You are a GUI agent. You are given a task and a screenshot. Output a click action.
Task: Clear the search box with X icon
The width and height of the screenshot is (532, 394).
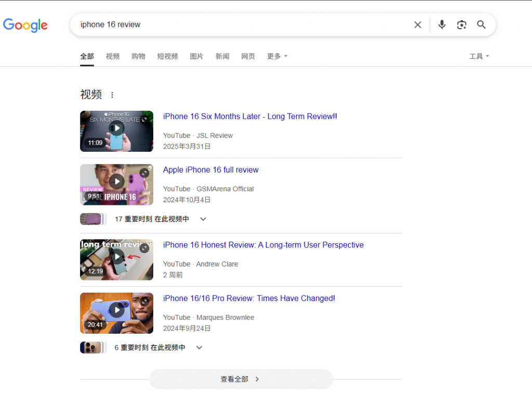(x=418, y=25)
